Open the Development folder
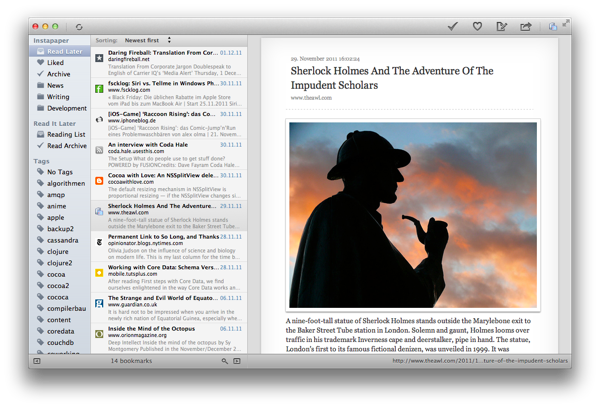This screenshot has height=408, width=600. (x=60, y=108)
